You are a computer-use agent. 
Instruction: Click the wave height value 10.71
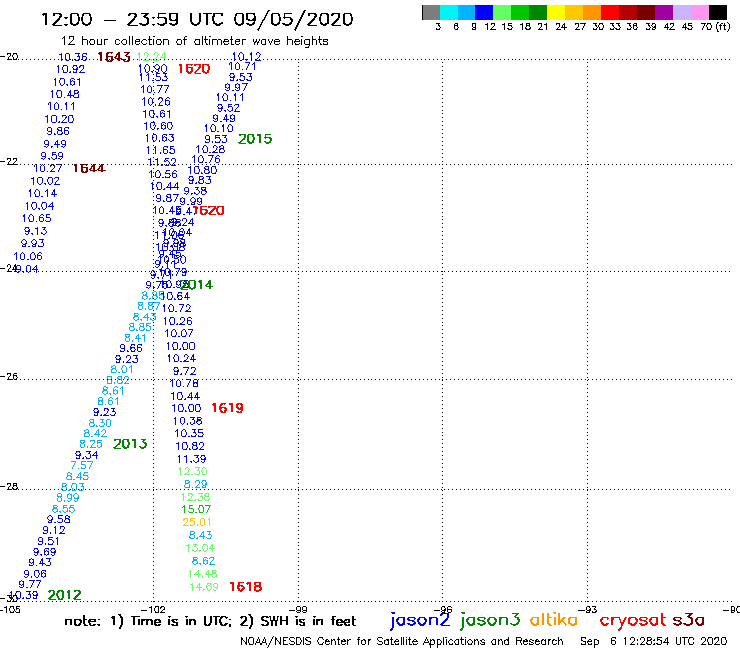pyautogui.click(x=242, y=67)
